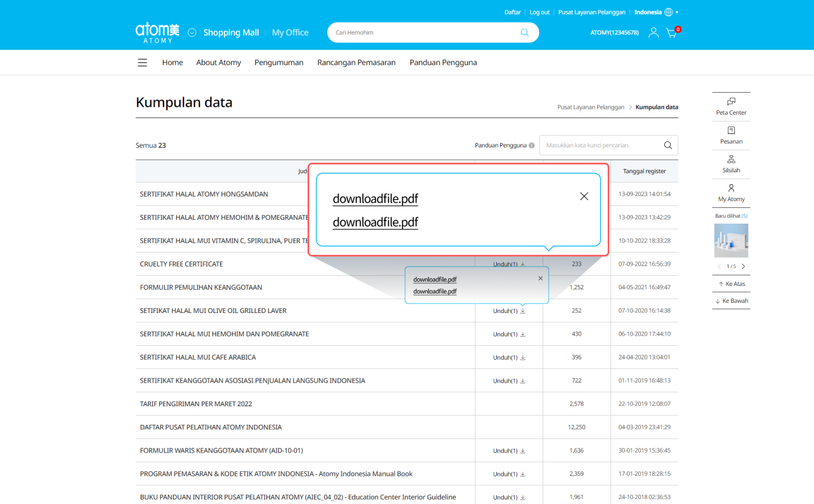This screenshot has height=504, width=814.
Task: Click the first downloadfile.pdf link in the small popup
Action: point(435,280)
